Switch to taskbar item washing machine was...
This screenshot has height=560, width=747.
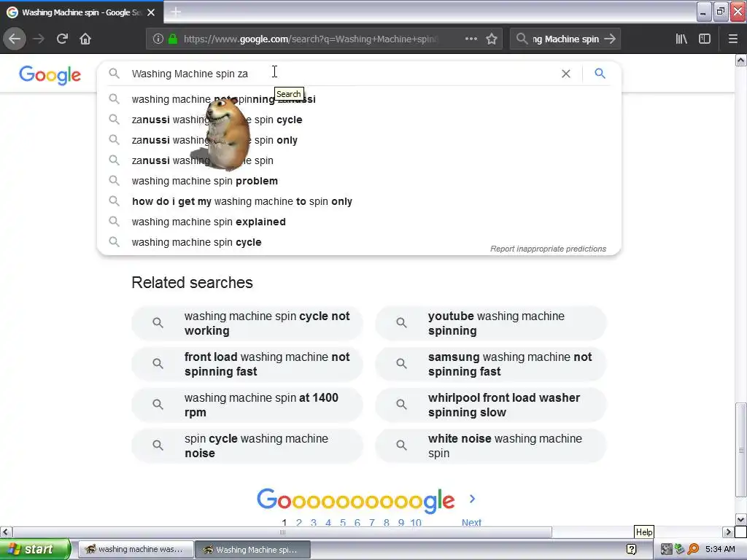[136, 549]
